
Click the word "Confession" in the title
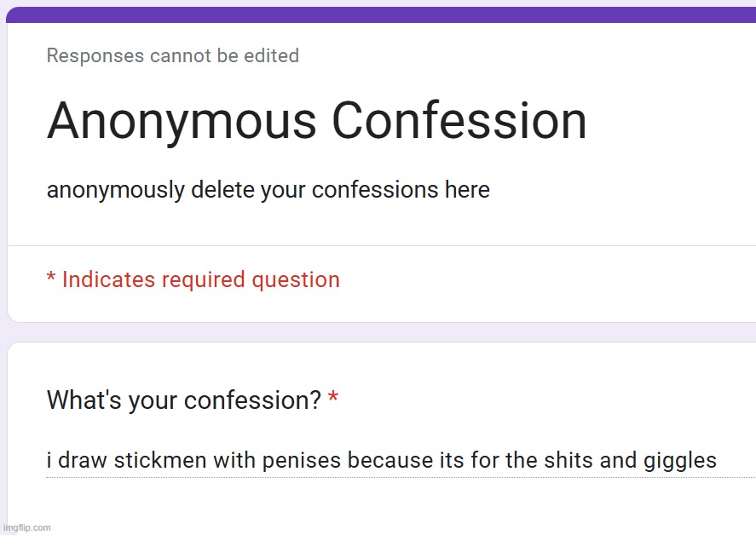pyautogui.click(x=459, y=120)
